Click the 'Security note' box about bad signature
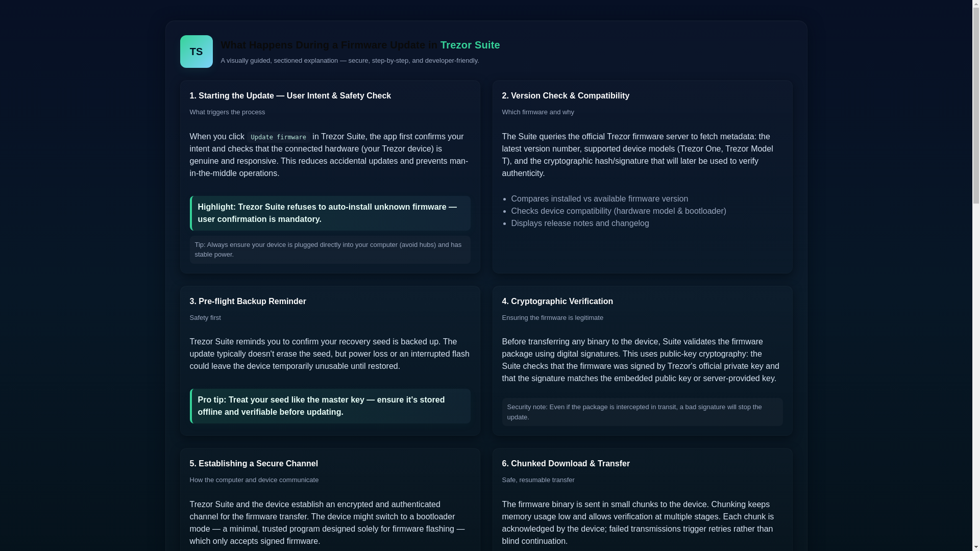Screen dimensions: 980x551 pyautogui.click(x=642, y=412)
